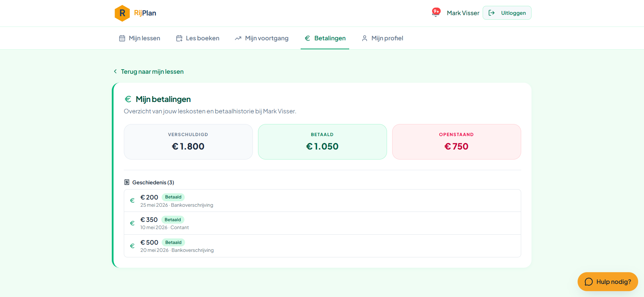Image resolution: width=644 pixels, height=297 pixels.
Task: Click the person icon beside Mijn profiel
Action: pos(365,38)
